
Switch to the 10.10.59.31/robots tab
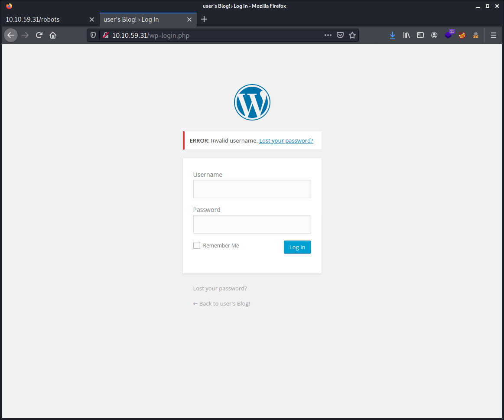(49, 20)
